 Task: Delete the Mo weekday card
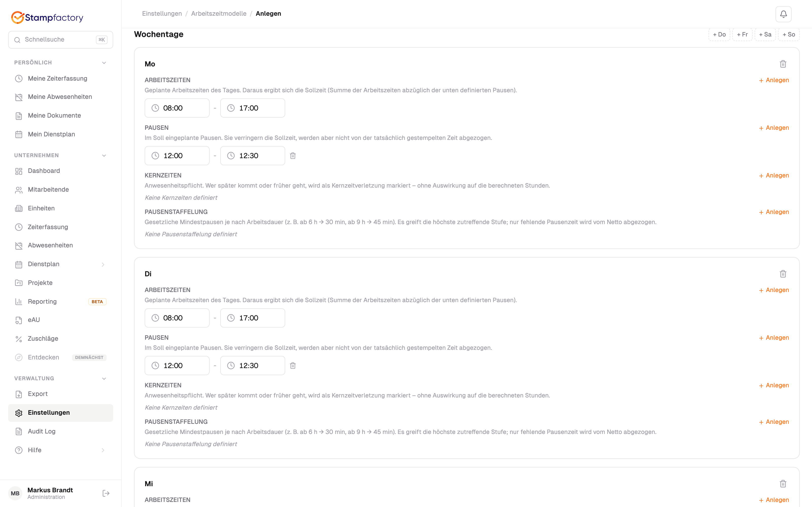click(x=783, y=64)
